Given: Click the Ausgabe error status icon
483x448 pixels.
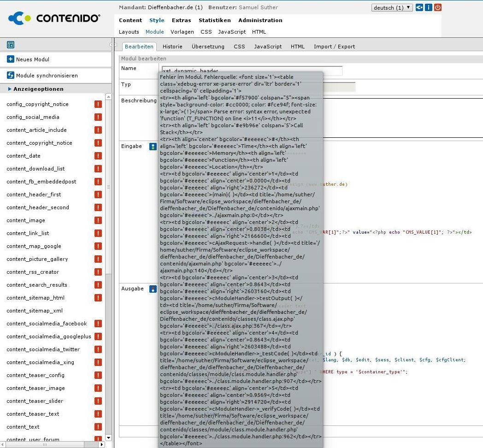Looking at the screenshot, I should click(x=153, y=289).
